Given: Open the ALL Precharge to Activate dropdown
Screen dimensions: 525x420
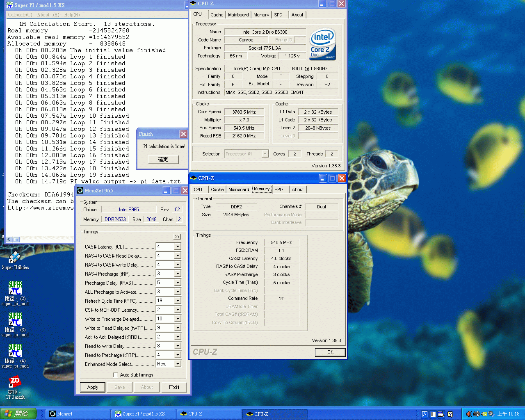Looking at the screenshot, I should pos(178,292).
